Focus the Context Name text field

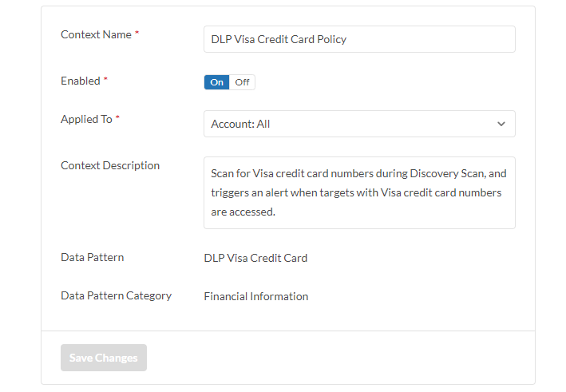tap(359, 39)
